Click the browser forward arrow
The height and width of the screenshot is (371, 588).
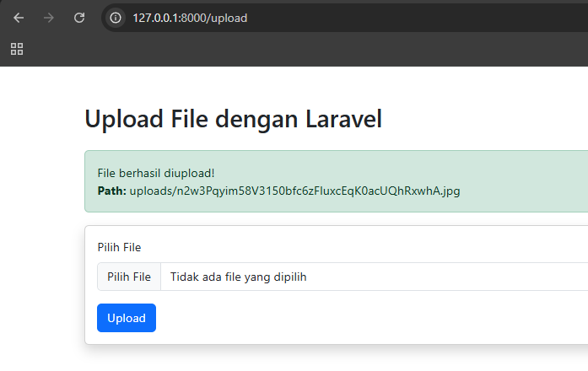pos(49,18)
